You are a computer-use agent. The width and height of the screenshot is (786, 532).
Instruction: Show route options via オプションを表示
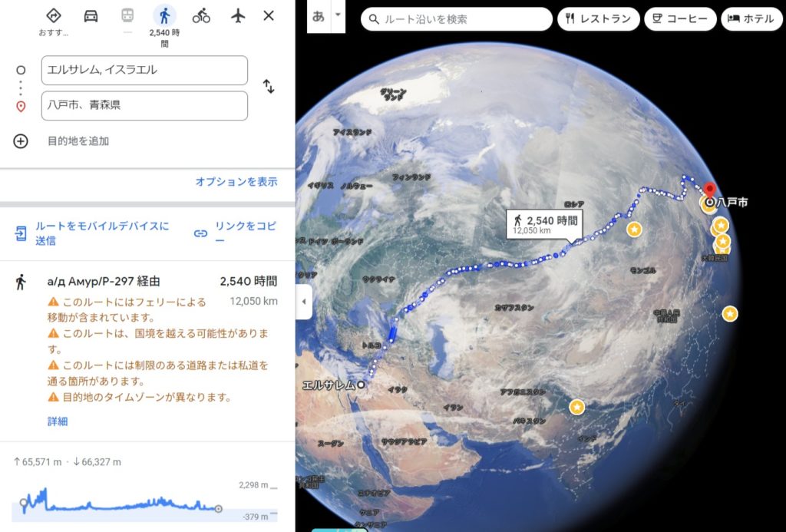pyautogui.click(x=236, y=182)
